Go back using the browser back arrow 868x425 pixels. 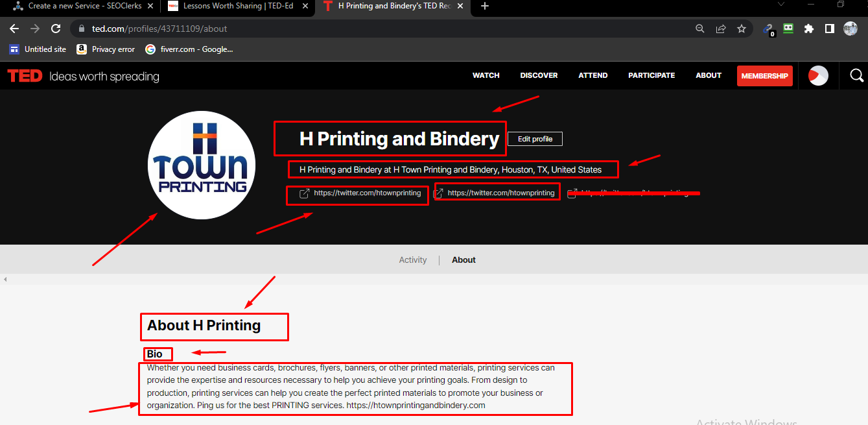click(x=14, y=29)
